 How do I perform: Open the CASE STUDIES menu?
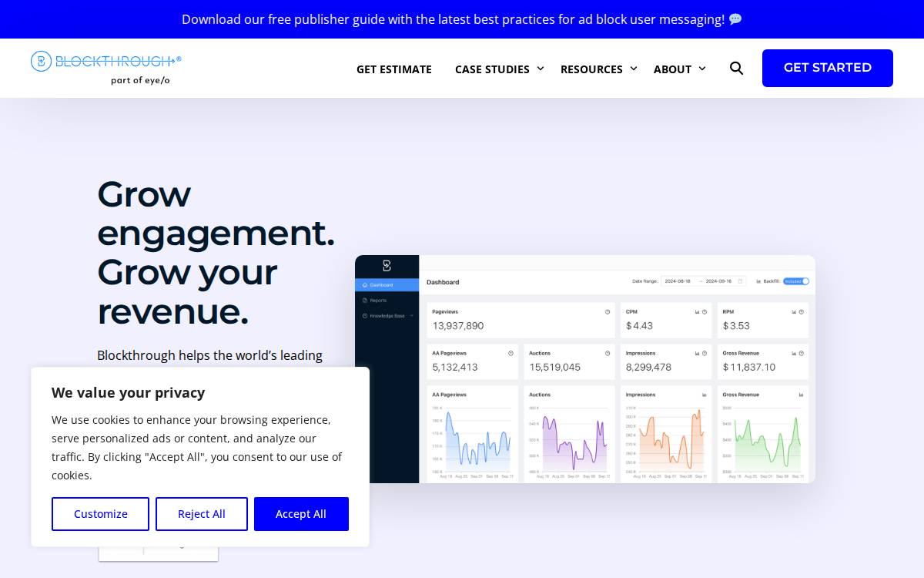point(492,69)
